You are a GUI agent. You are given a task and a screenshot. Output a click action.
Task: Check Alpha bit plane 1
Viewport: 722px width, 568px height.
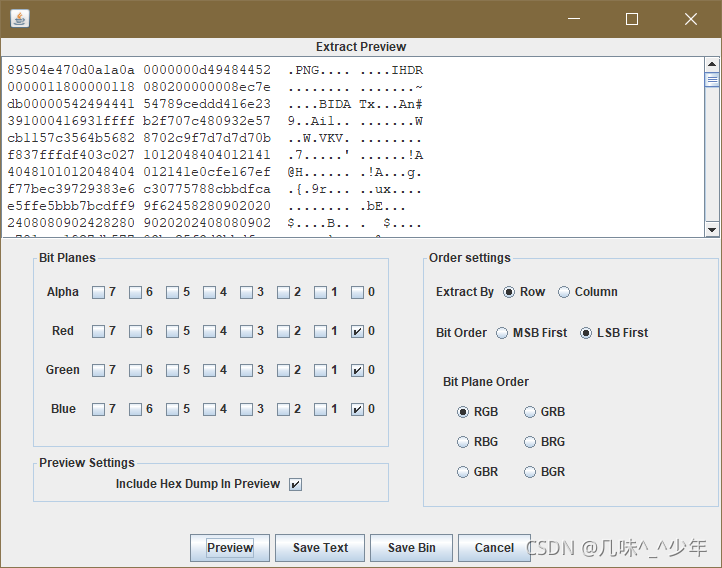click(320, 292)
